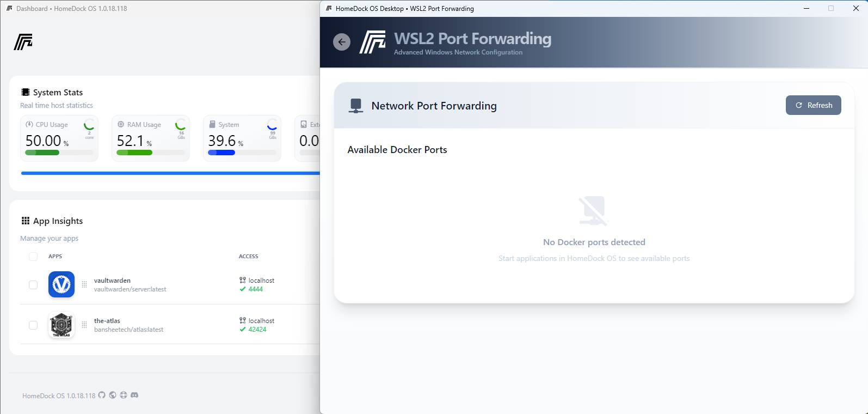Click the the-atlas app icon
This screenshot has height=414, width=868.
point(61,325)
